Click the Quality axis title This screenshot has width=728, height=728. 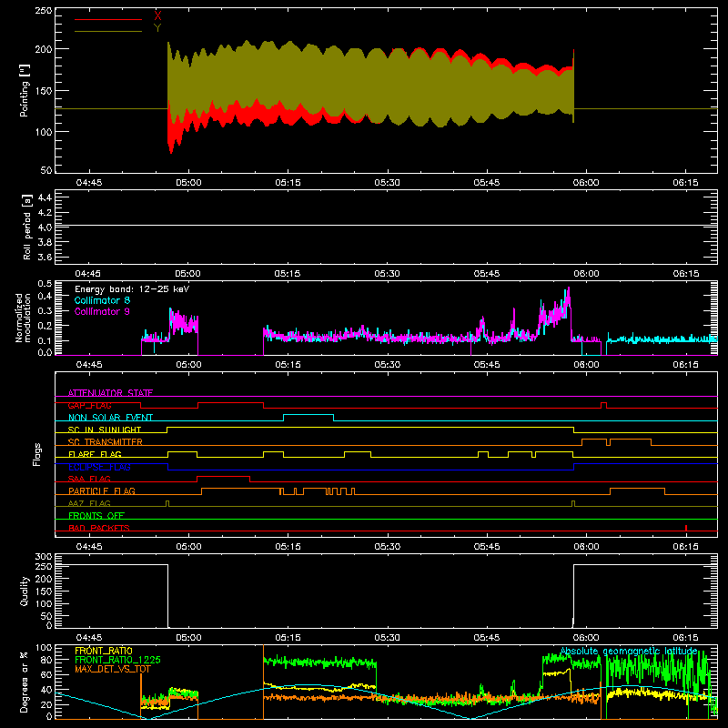click(25, 591)
